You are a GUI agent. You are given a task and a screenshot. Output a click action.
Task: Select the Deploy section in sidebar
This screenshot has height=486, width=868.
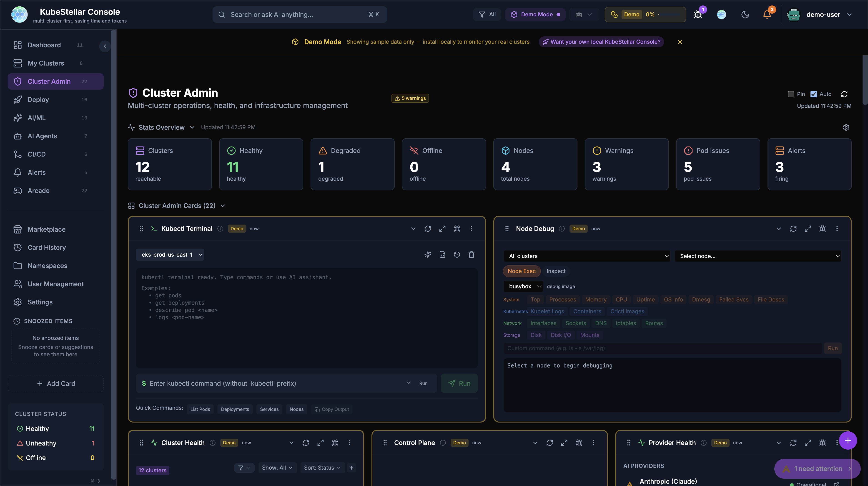point(38,99)
